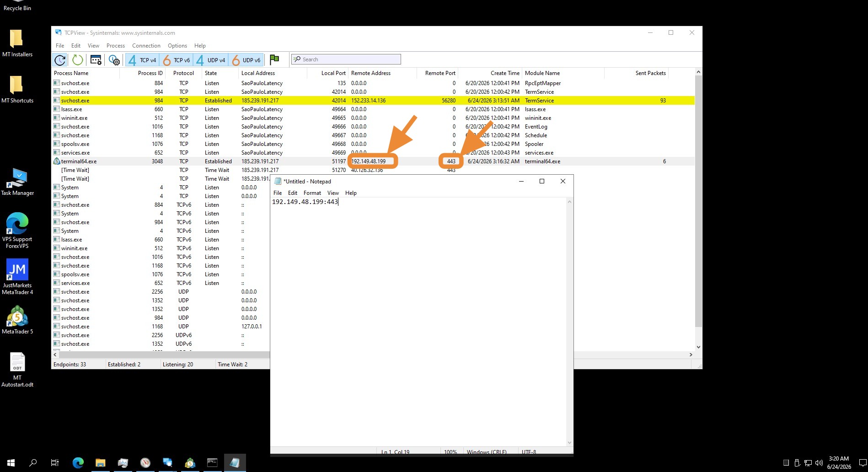
Task: Open MT Shortcuts desktop folder
Action: click(x=17, y=89)
